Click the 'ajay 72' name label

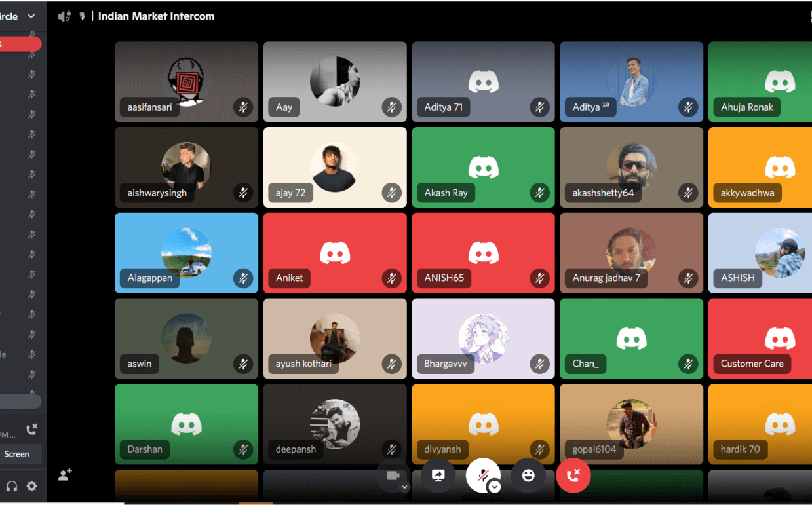[290, 193]
